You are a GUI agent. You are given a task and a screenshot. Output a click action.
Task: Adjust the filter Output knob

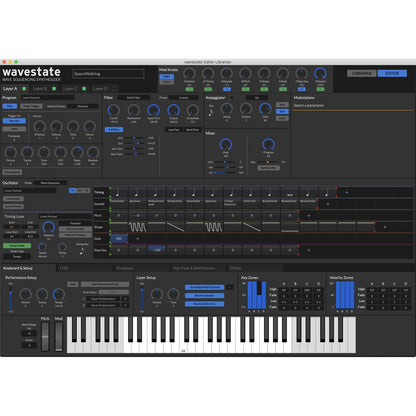click(x=173, y=110)
